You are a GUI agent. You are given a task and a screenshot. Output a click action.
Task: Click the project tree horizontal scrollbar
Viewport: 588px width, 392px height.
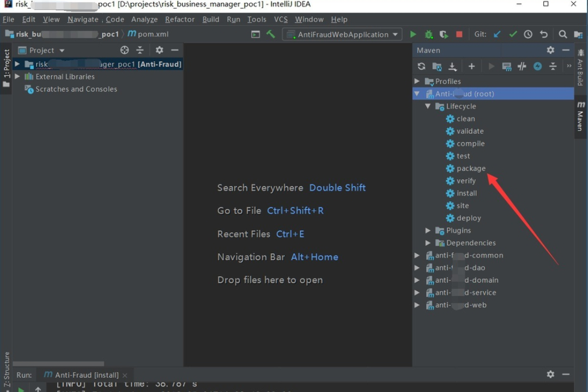click(58, 364)
